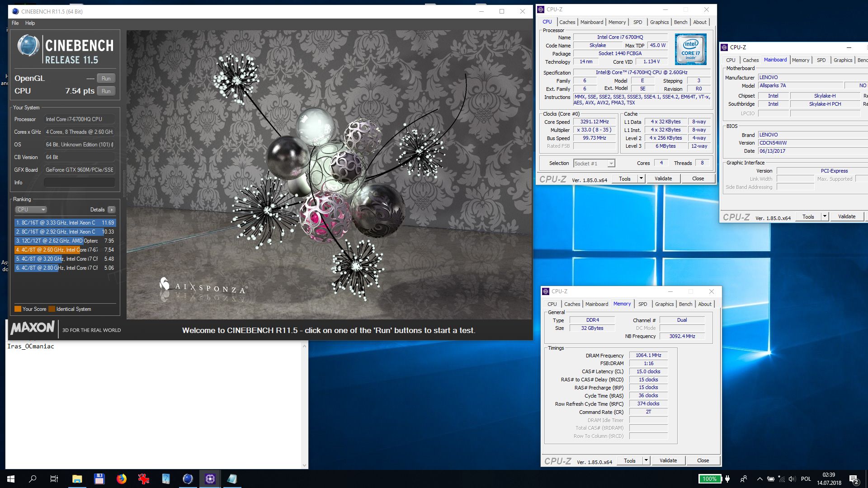Click CPU-Z title icon in Mainboard window
This screenshot has height=488, width=868.
click(724, 47)
